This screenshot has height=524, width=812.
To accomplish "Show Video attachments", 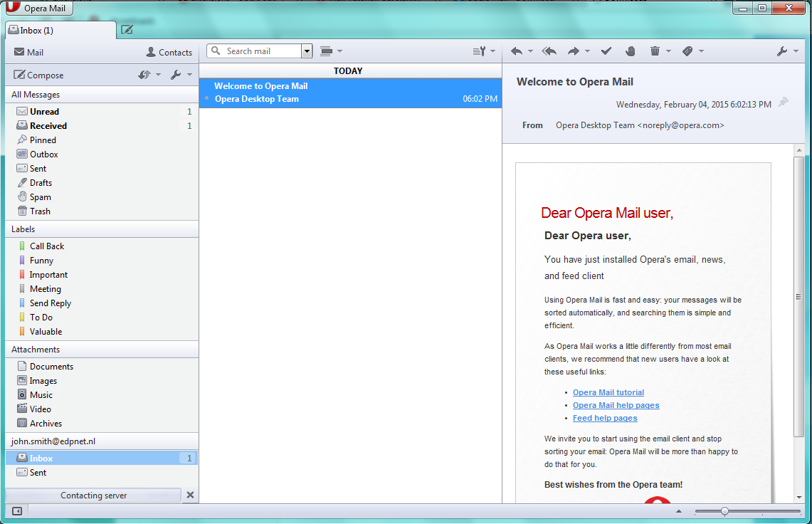I will click(102, 409).
